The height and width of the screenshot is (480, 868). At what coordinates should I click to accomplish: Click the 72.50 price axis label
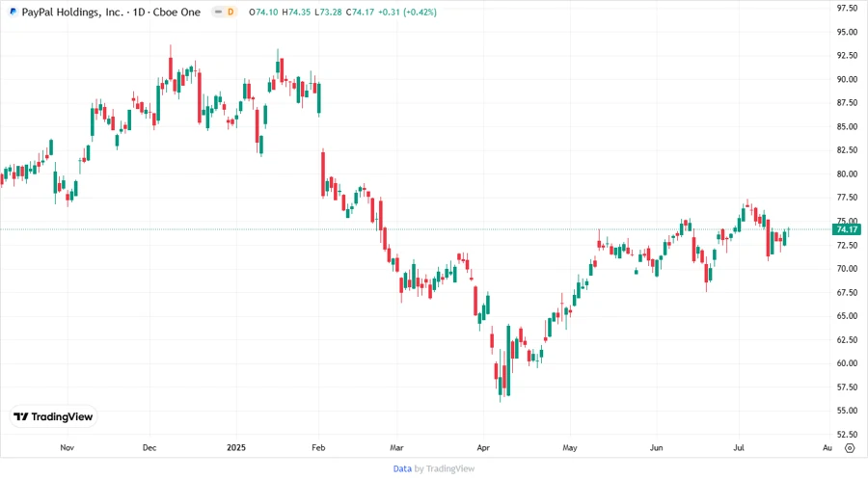(x=847, y=245)
